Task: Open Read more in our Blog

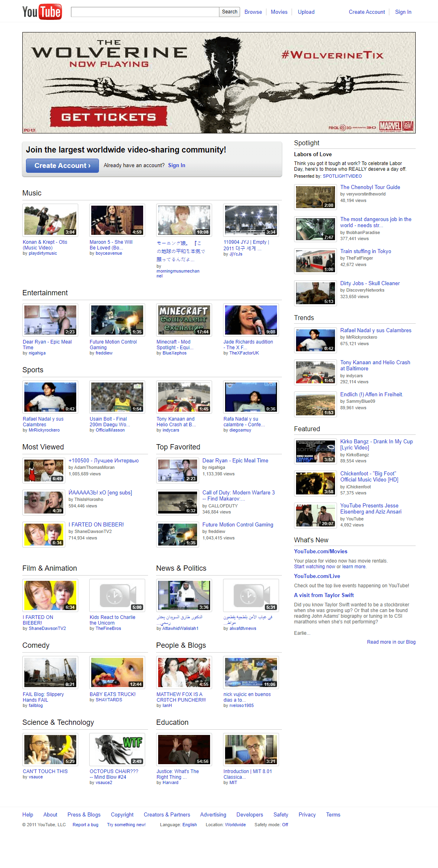Action: tap(391, 642)
